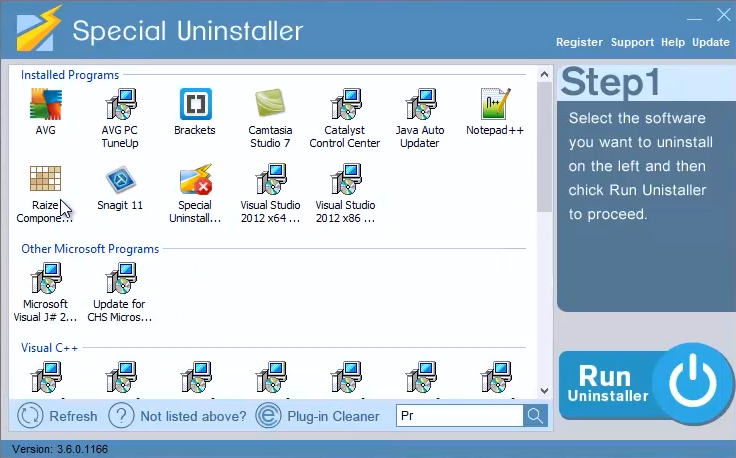The image size is (736, 458).
Task: Select Camtasia Studio 7 icon
Action: [x=270, y=103]
